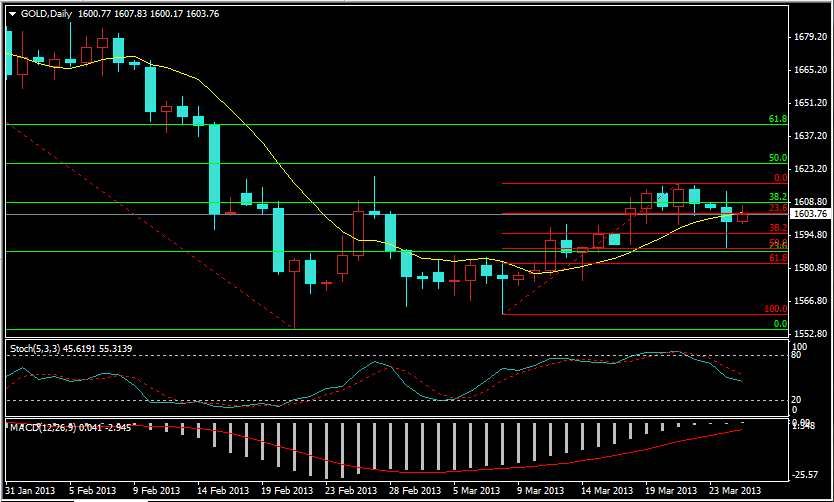Select the current price box 1603.76
The width and height of the screenshot is (834, 502).
click(x=810, y=214)
